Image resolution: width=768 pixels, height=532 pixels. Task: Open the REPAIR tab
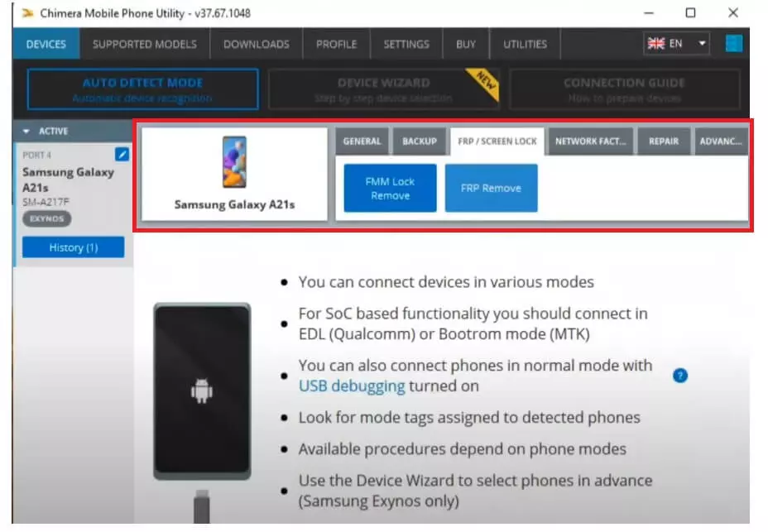[664, 141]
